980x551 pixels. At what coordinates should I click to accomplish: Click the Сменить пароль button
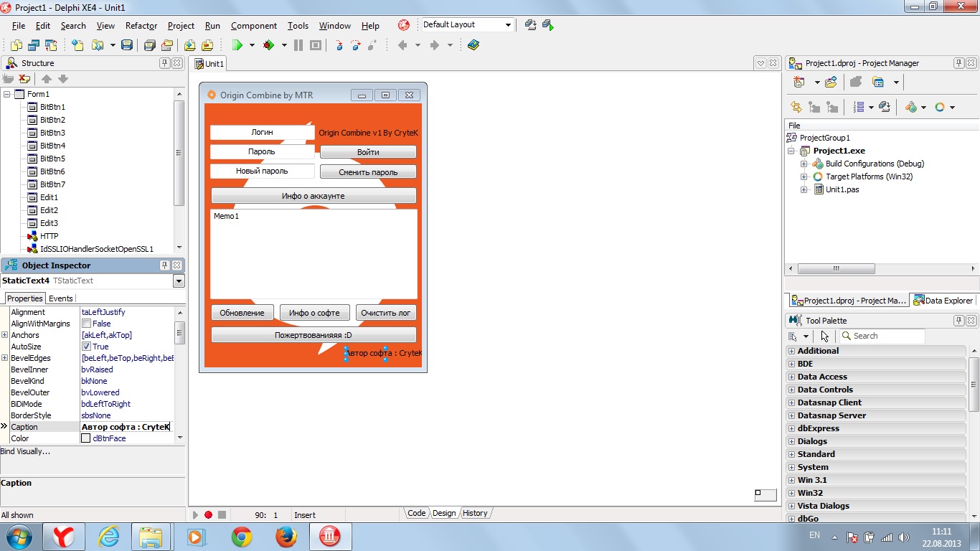point(368,172)
